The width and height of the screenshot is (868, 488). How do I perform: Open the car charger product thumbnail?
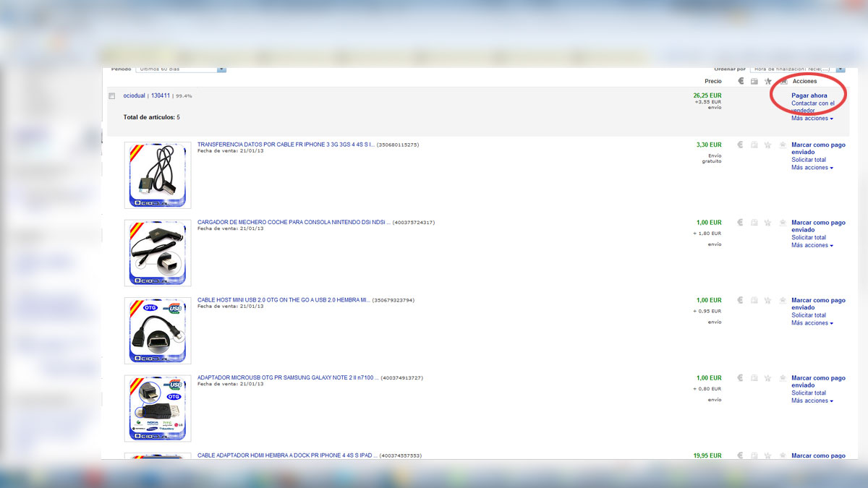[x=158, y=253]
